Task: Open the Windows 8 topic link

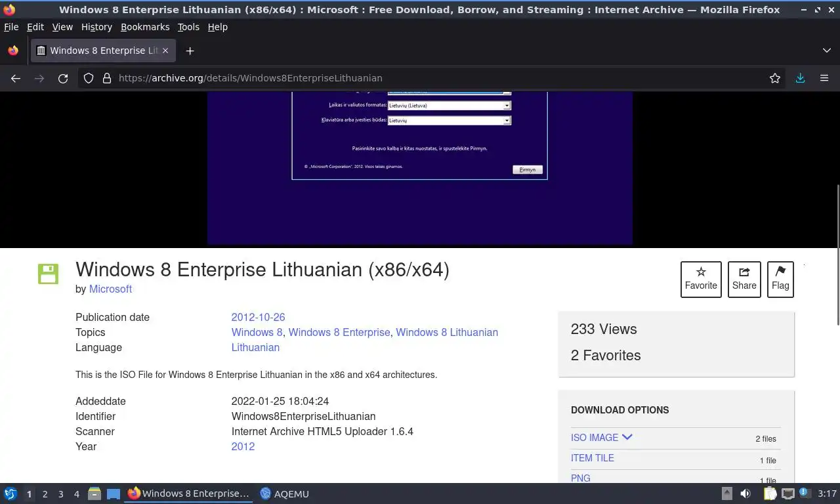Action: [x=257, y=332]
